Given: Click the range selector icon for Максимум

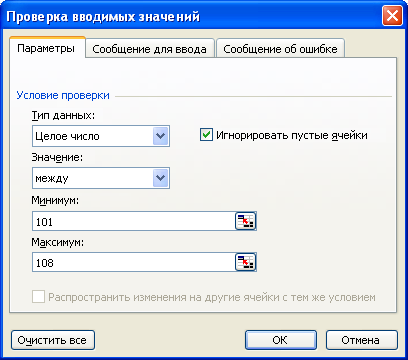Looking at the screenshot, I should coord(246,262).
